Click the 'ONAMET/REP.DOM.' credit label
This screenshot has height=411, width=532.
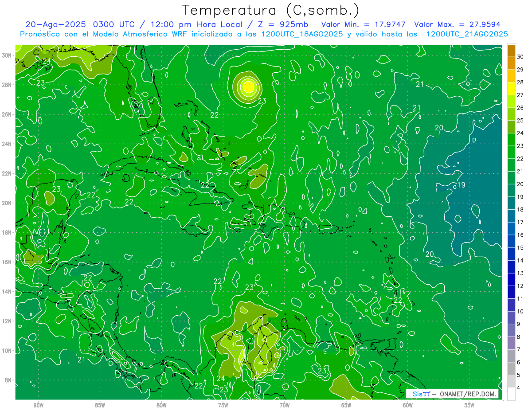coord(467,394)
